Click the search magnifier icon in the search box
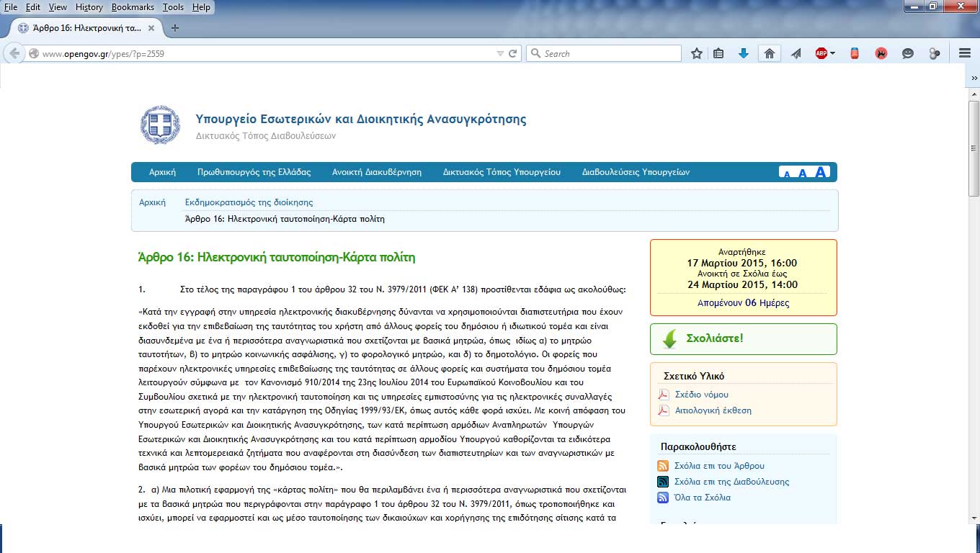This screenshot has height=553, width=980. tap(535, 53)
